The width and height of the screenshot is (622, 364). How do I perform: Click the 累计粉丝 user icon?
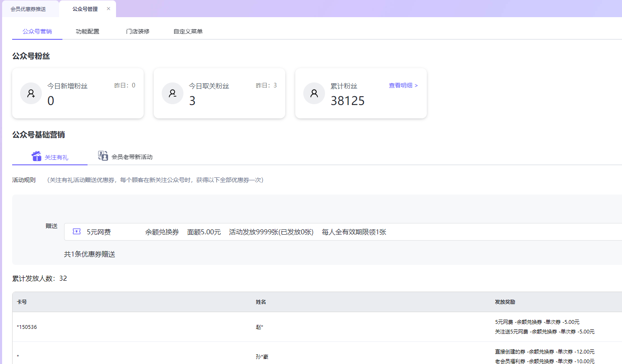(314, 93)
